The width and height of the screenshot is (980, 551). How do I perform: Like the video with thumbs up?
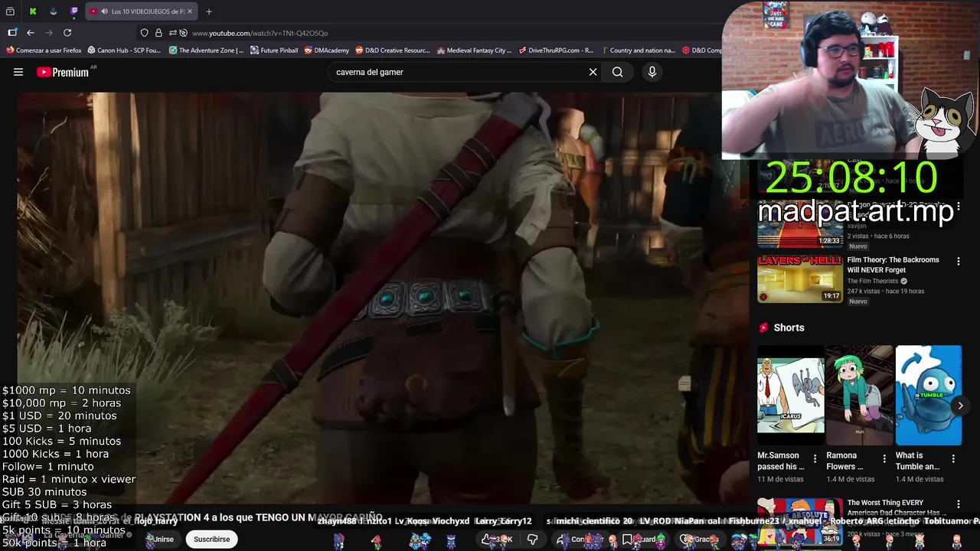tap(497, 539)
